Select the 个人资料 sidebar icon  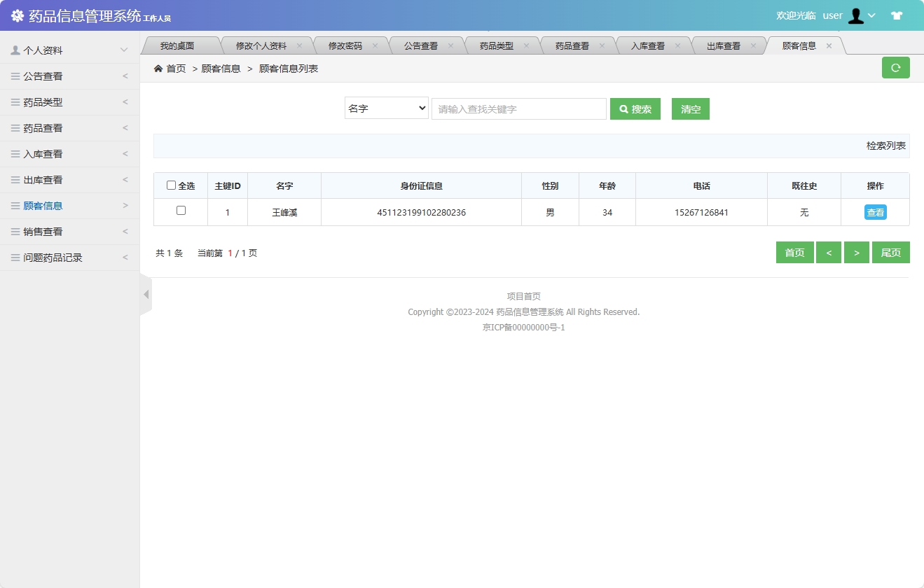coord(15,50)
